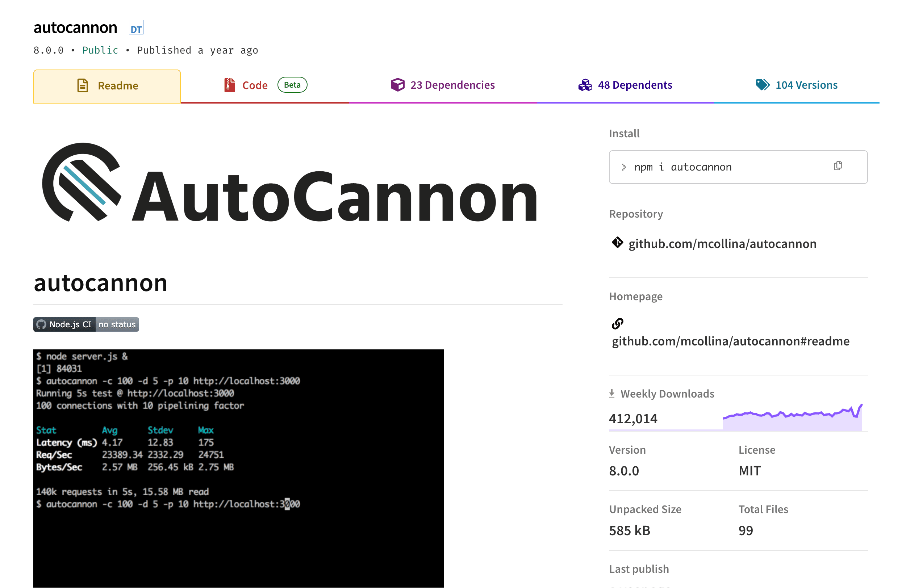Open the Public visibility link
The image size is (923, 588).
coord(100,50)
